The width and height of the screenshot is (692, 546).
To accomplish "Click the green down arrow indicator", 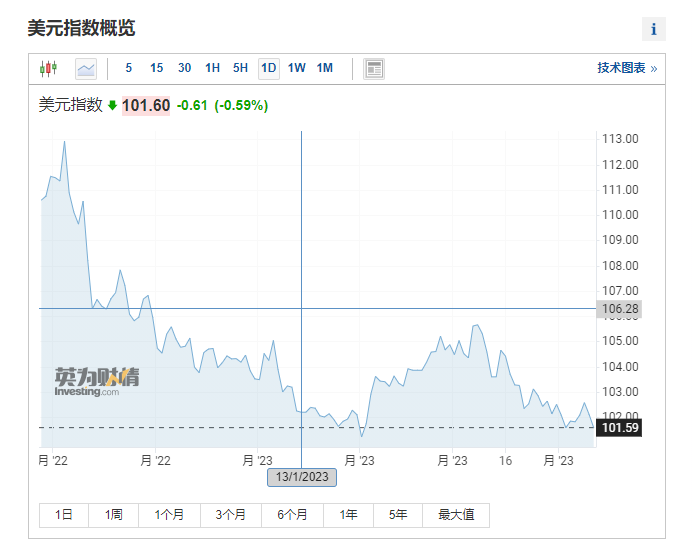I will 113,105.
